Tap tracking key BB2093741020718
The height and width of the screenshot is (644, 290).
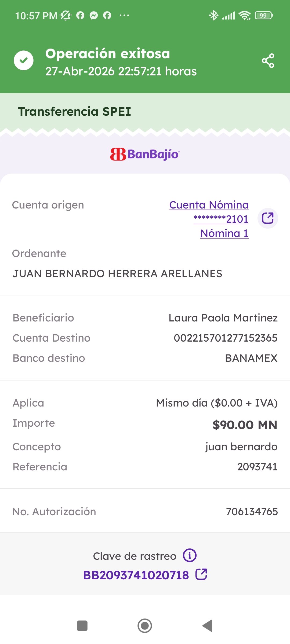click(136, 575)
